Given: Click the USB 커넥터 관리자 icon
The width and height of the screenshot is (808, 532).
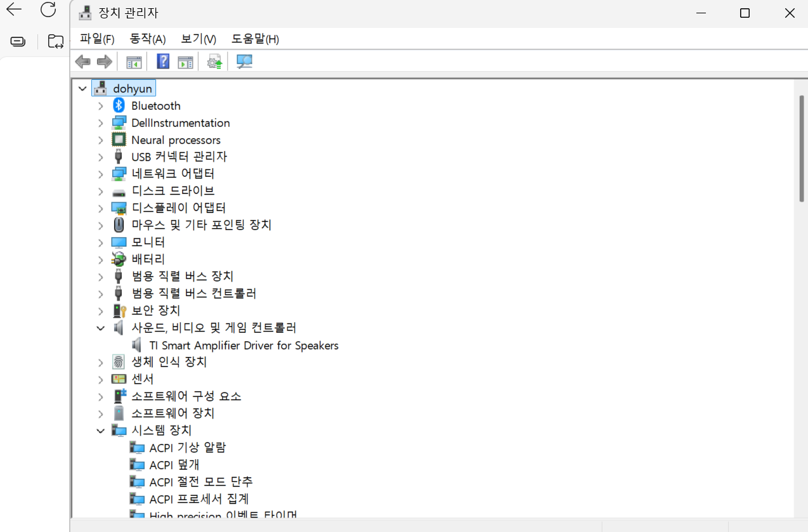Looking at the screenshot, I should [x=119, y=157].
